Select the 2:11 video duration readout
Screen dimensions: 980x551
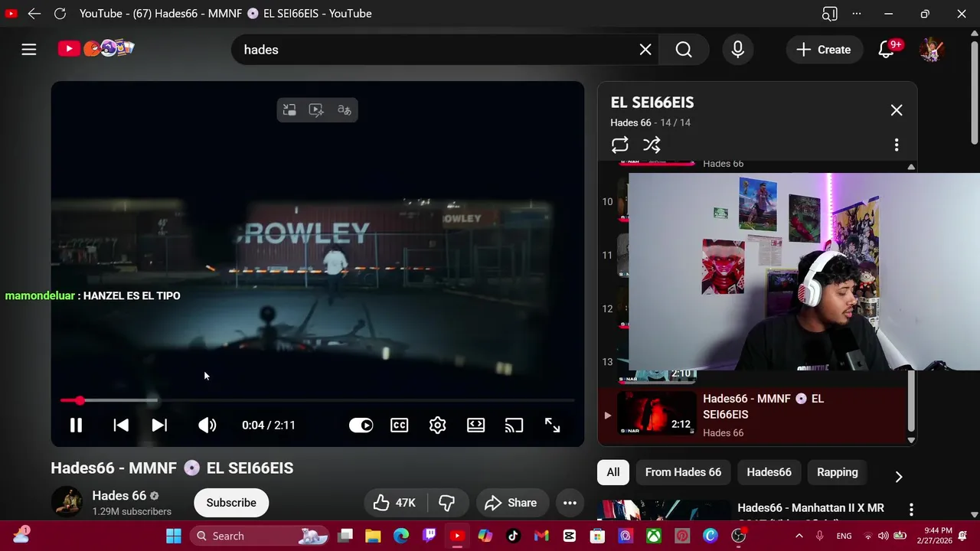[x=284, y=425]
